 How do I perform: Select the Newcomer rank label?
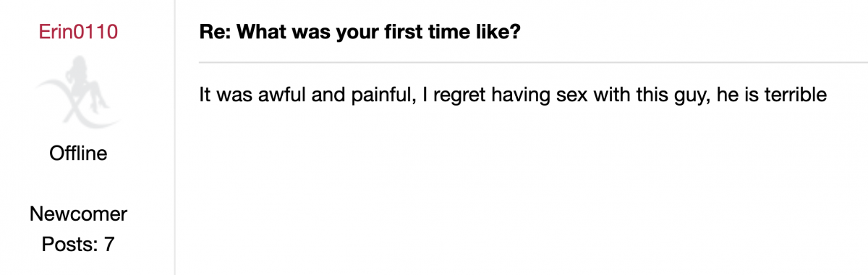[78, 214]
